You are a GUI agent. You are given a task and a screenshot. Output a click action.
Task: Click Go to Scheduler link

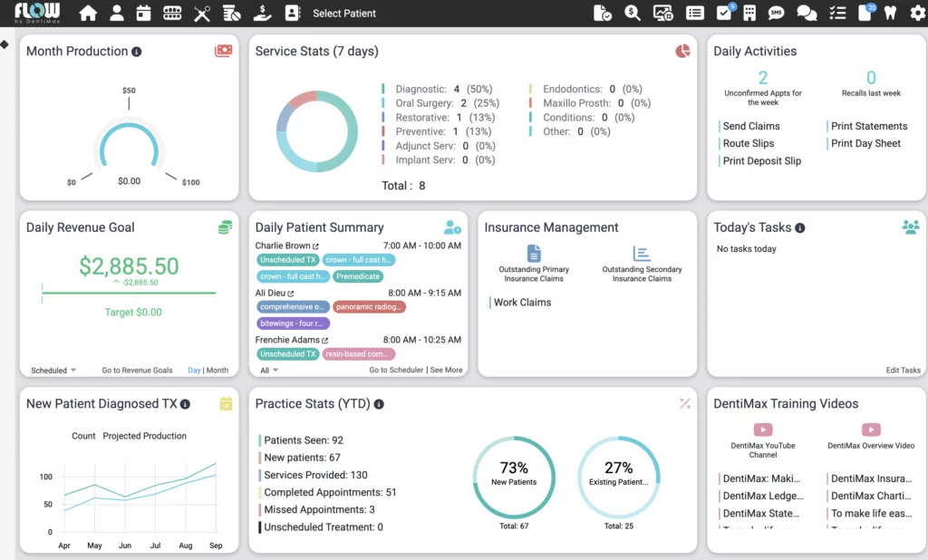(x=396, y=371)
